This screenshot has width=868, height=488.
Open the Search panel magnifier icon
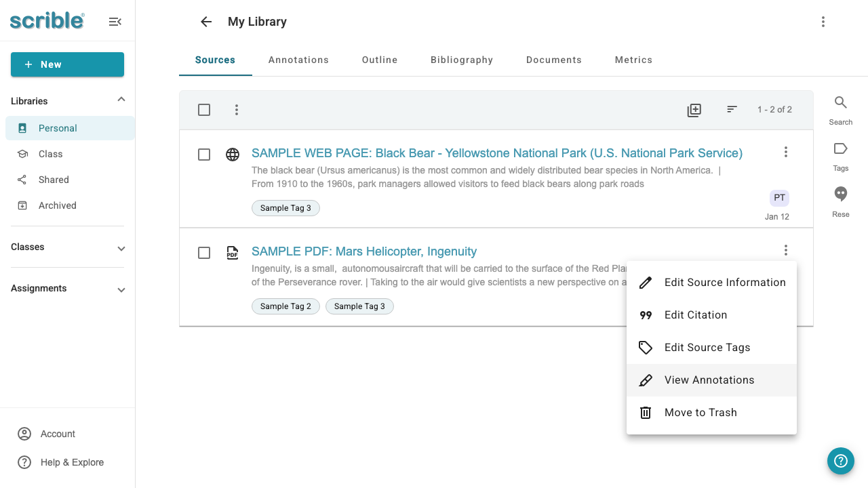(x=841, y=102)
